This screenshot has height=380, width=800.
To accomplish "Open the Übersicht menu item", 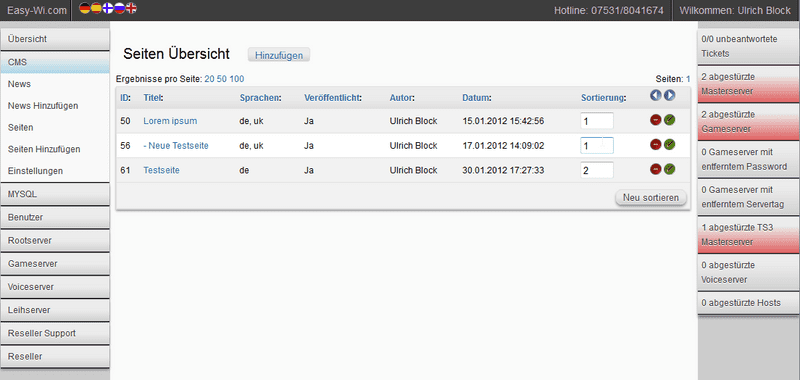I will (x=55, y=39).
